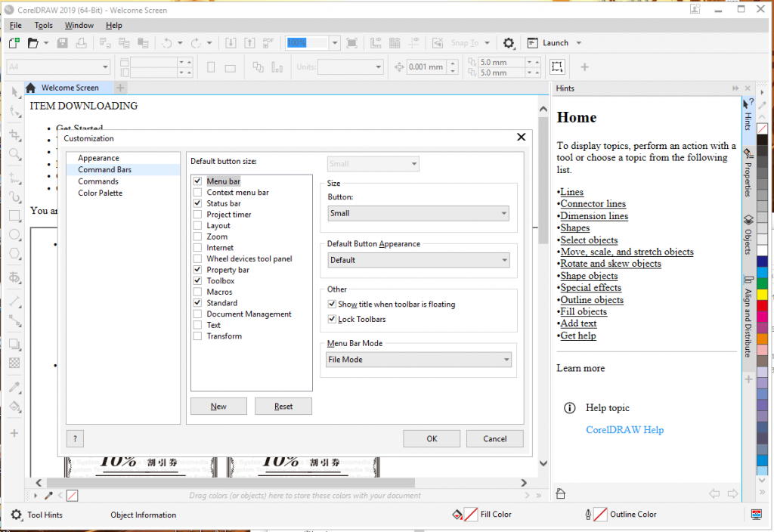Click the Undo arrow icon
Viewport: 774px width, 532px height.
(x=167, y=43)
